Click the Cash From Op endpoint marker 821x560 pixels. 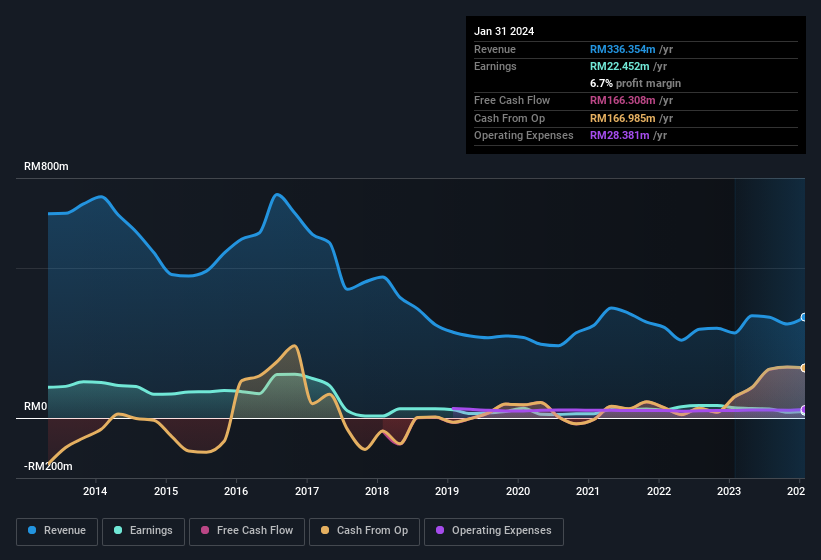point(803,368)
